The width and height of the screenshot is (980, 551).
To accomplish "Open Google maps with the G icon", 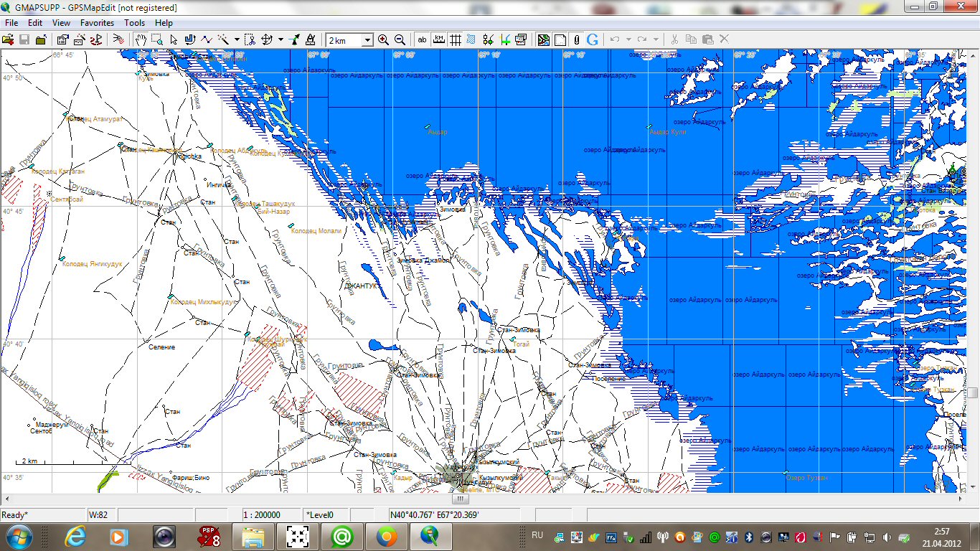I will (x=593, y=40).
